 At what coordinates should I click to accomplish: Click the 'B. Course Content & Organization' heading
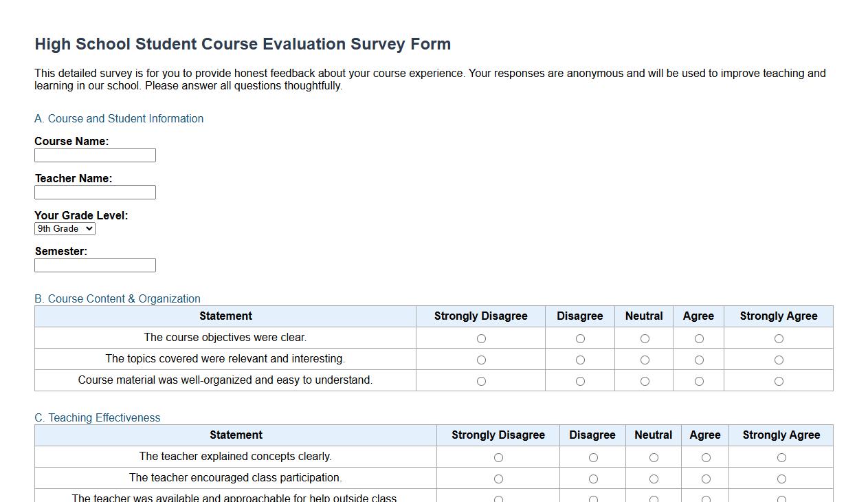[118, 298]
